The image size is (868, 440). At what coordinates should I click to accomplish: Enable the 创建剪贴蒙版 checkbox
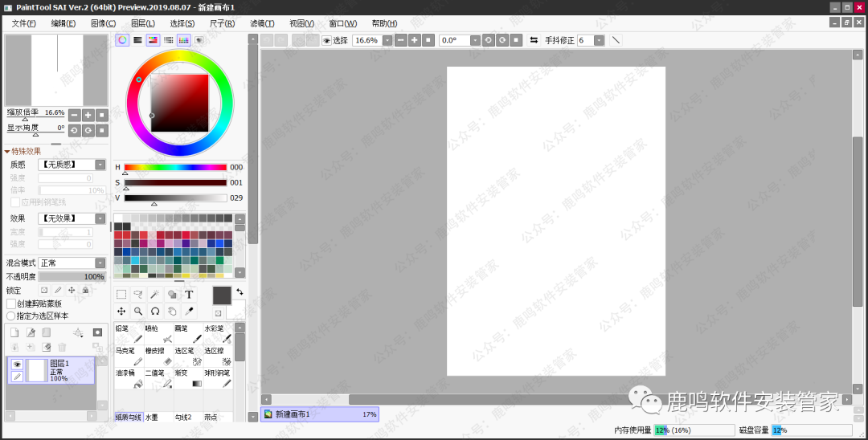point(11,304)
